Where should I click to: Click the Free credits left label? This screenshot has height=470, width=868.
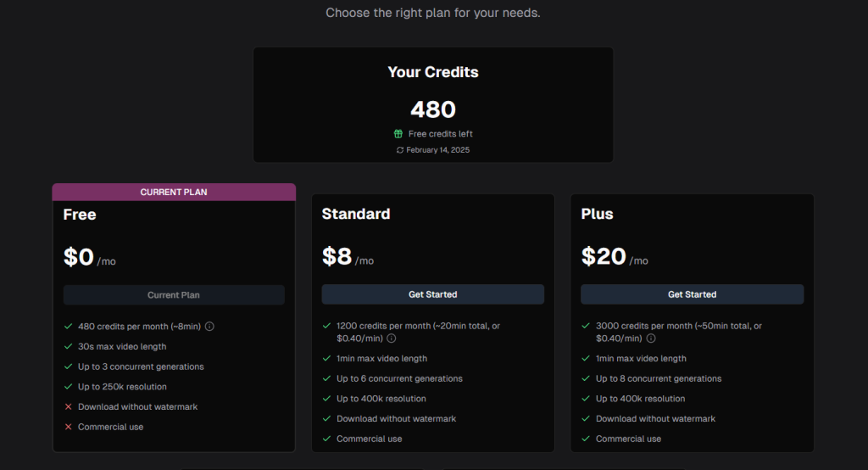tap(441, 134)
